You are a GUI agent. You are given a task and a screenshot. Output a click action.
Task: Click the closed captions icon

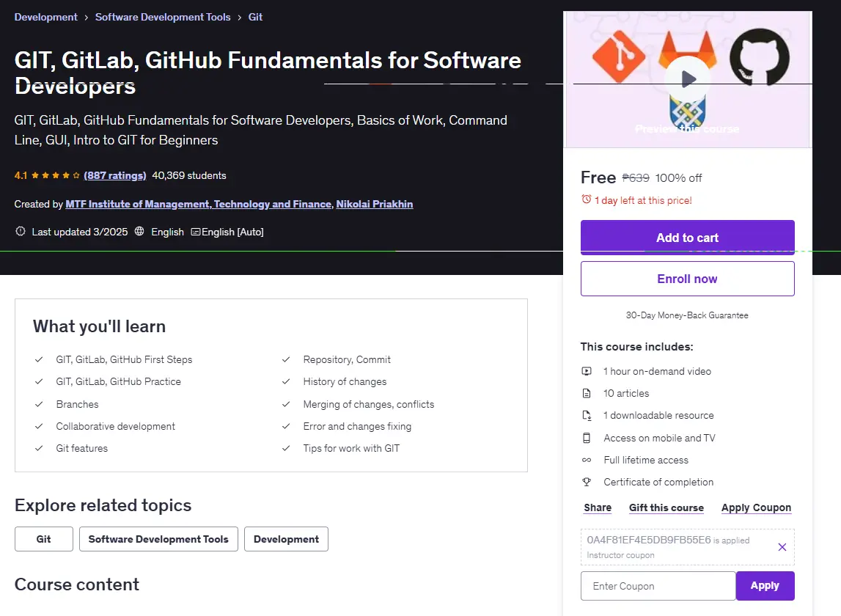click(196, 232)
